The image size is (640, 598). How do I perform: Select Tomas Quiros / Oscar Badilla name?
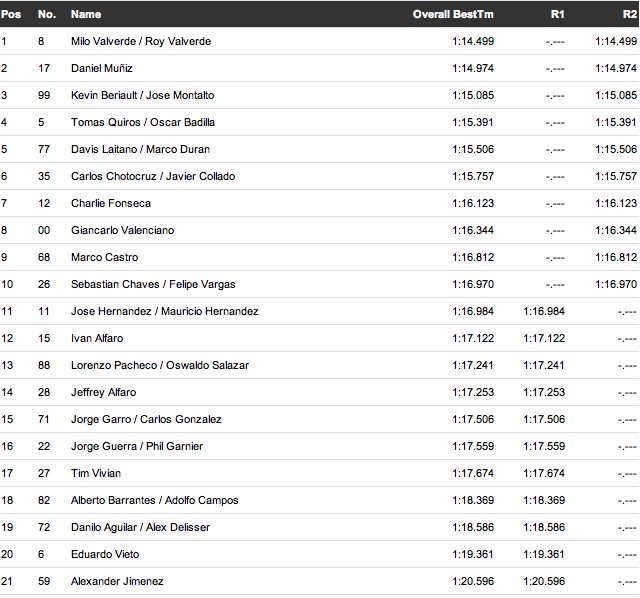[143, 122]
